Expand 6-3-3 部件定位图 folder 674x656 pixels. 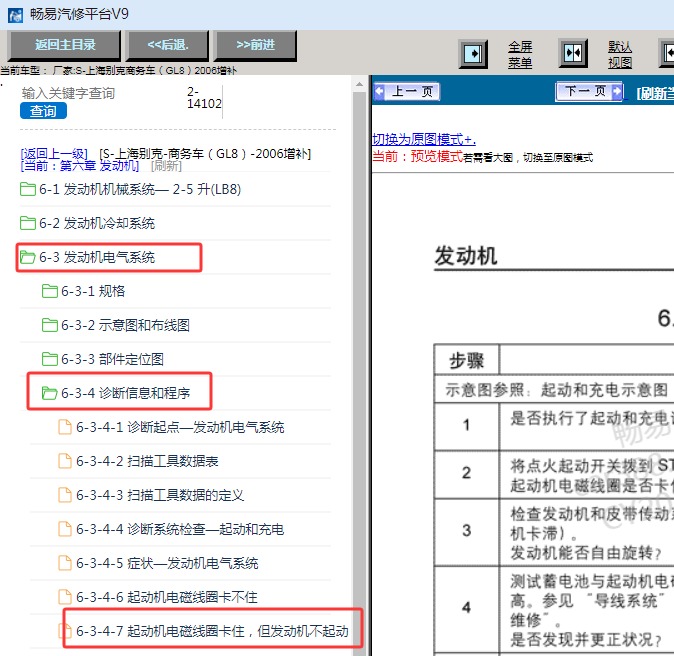(112, 359)
